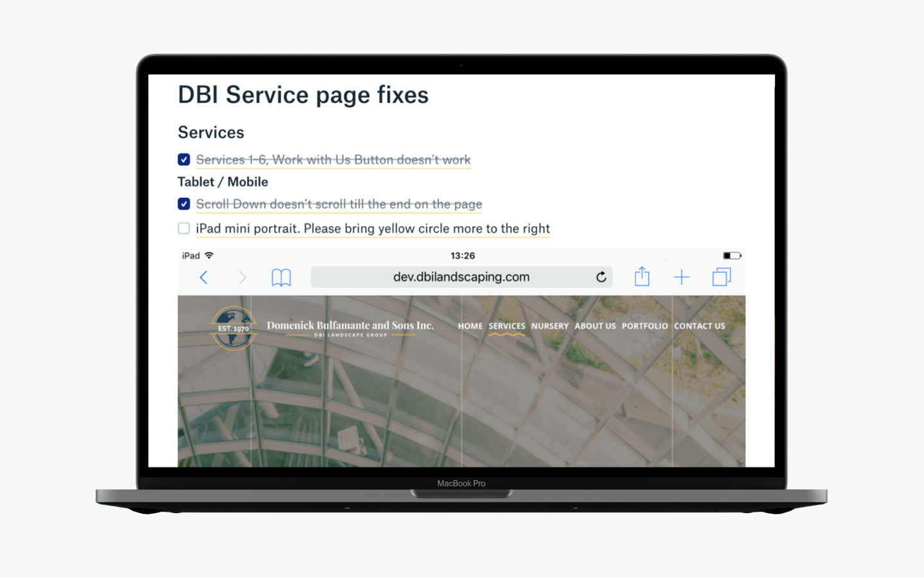Uncheck the Services 1-6 Work with Us checkbox
Image resolution: width=924 pixels, height=578 pixels.
coord(184,159)
